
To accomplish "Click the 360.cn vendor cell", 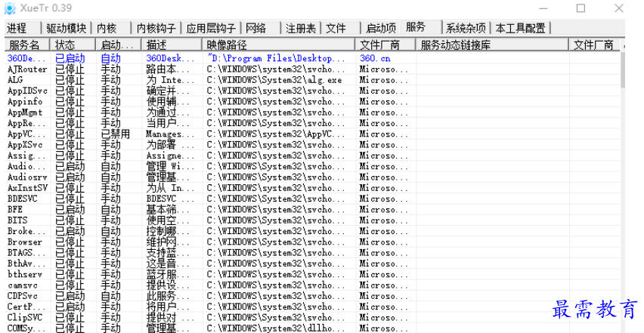I will tap(375, 58).
